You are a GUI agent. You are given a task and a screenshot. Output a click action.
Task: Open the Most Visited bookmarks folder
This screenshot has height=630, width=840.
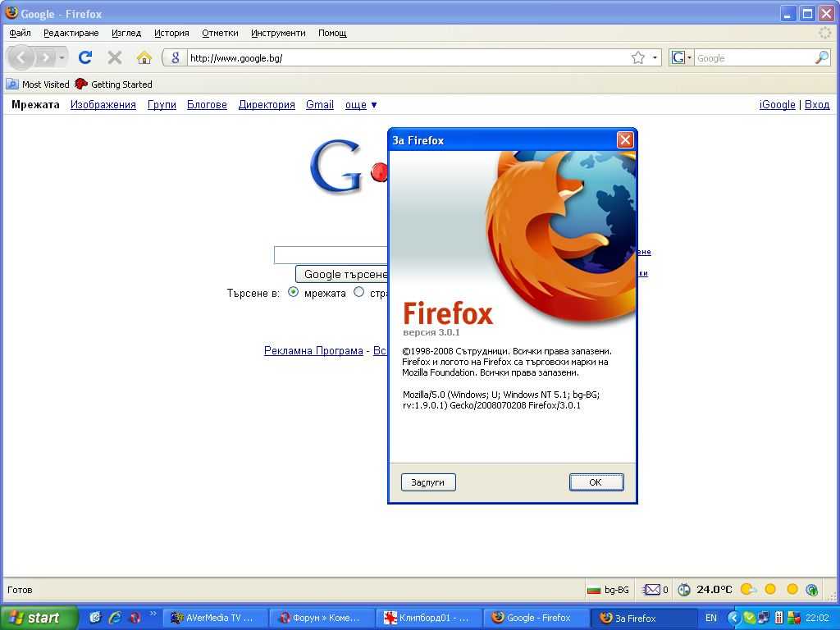pyautogui.click(x=38, y=84)
